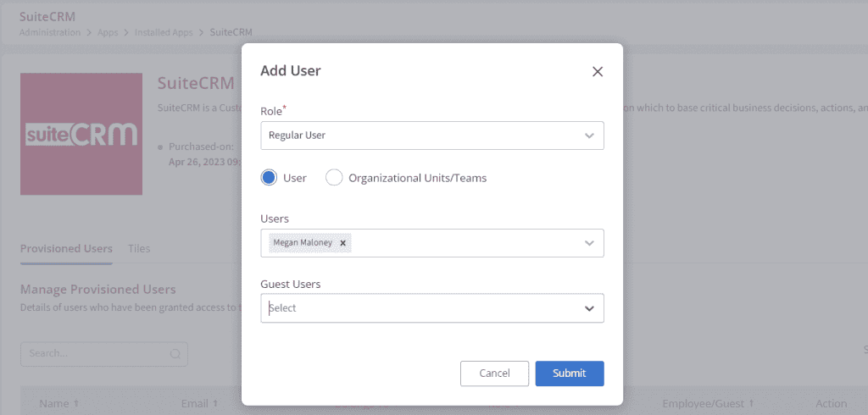Open the Role dropdown showing Regular User
The height and width of the screenshot is (415, 868).
tap(431, 136)
